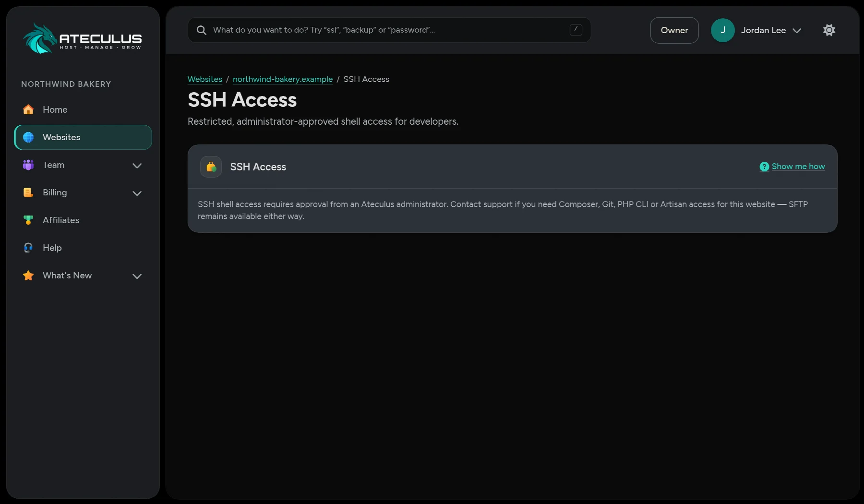Open Home in the sidebar
This screenshot has height=504, width=864.
click(x=83, y=109)
